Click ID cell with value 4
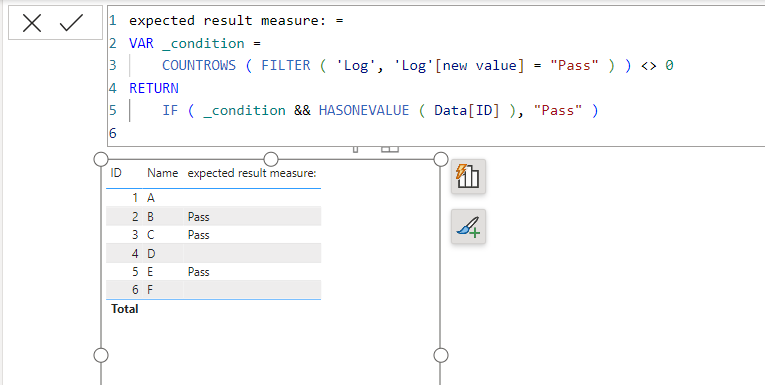 [x=135, y=254]
